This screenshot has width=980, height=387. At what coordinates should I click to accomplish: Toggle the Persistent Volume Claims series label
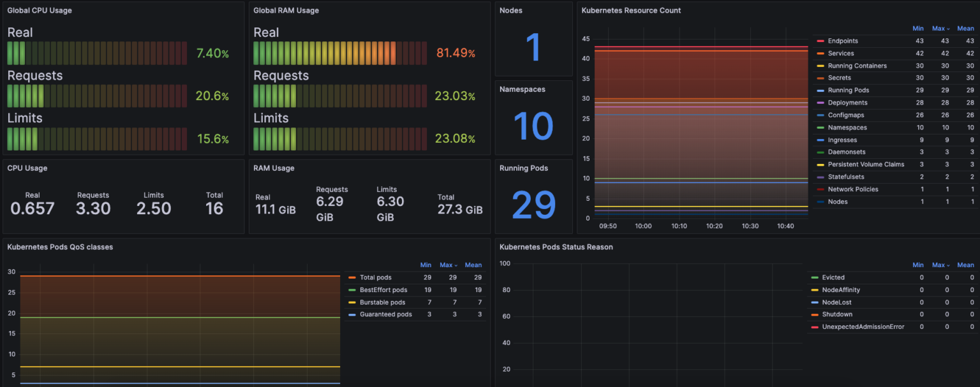pyautogui.click(x=866, y=164)
